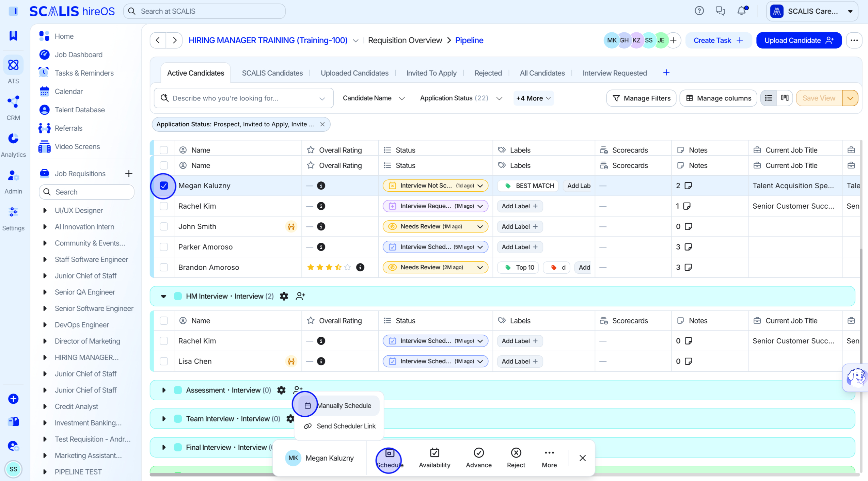Select Lisa Chen's checkbox
Screen dimensions: 868x481
164,361
